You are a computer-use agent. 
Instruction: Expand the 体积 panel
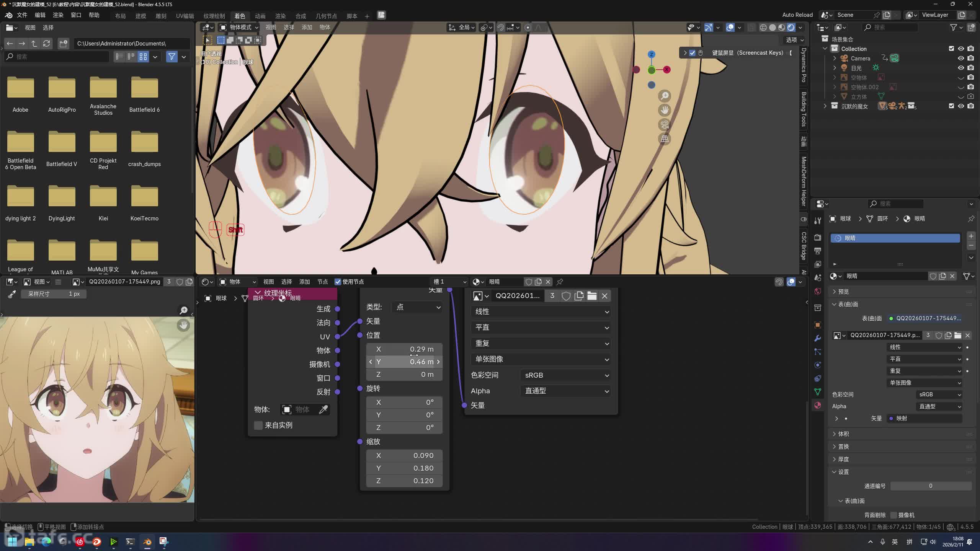tap(843, 434)
